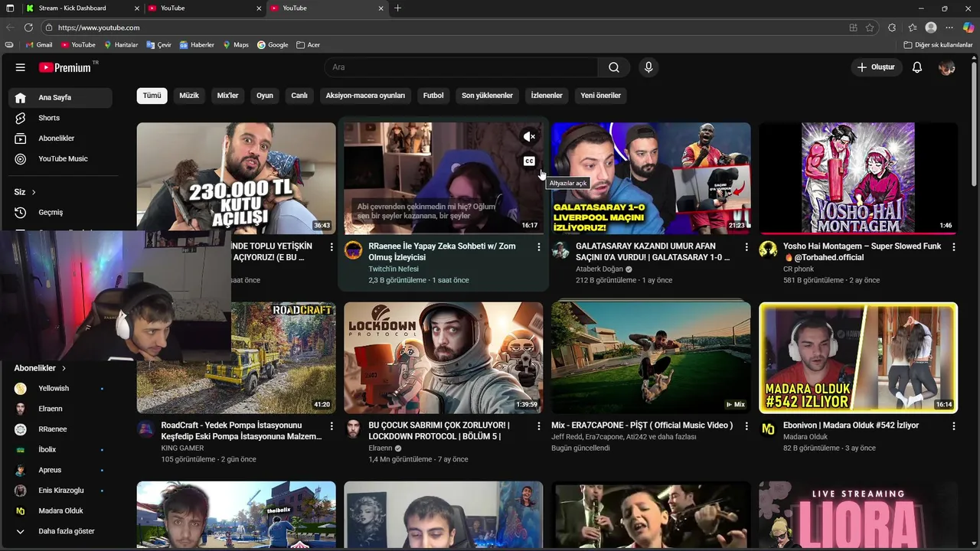Click the search magnifier button

click(x=613, y=67)
